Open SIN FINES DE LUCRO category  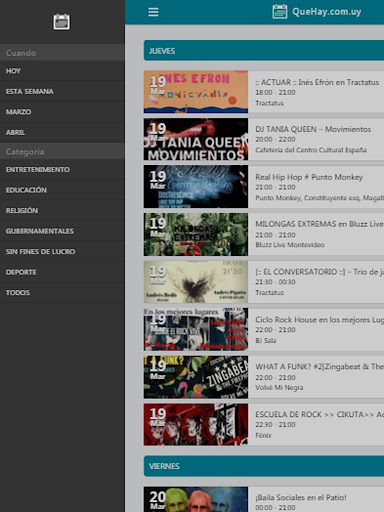click(62, 251)
